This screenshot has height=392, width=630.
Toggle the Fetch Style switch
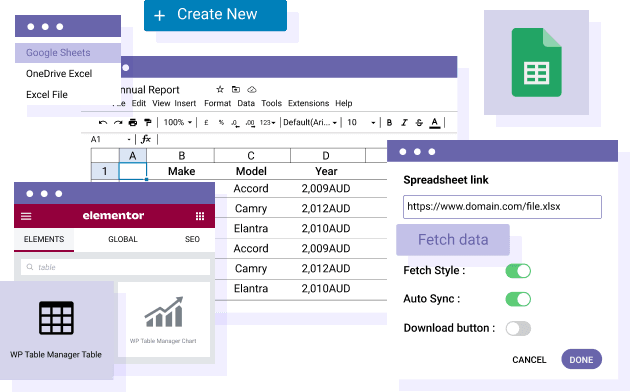coord(518,271)
